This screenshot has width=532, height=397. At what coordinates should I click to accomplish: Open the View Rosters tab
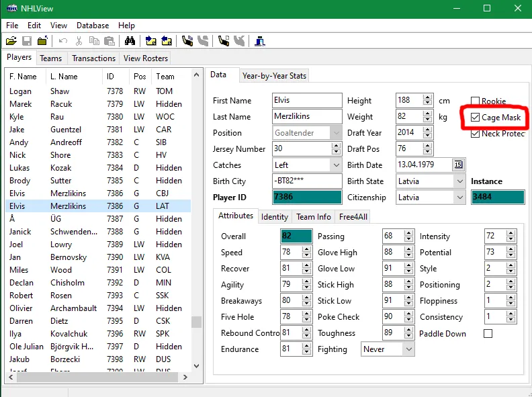[146, 58]
